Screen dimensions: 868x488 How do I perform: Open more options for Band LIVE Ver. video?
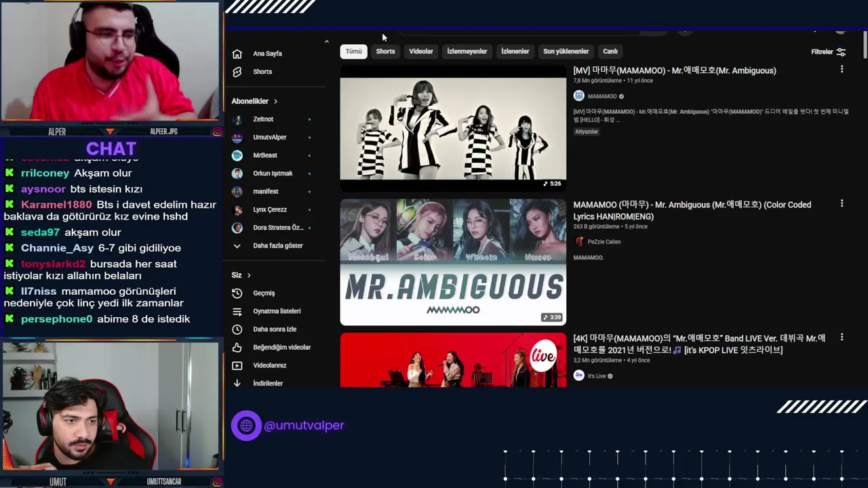tap(842, 337)
